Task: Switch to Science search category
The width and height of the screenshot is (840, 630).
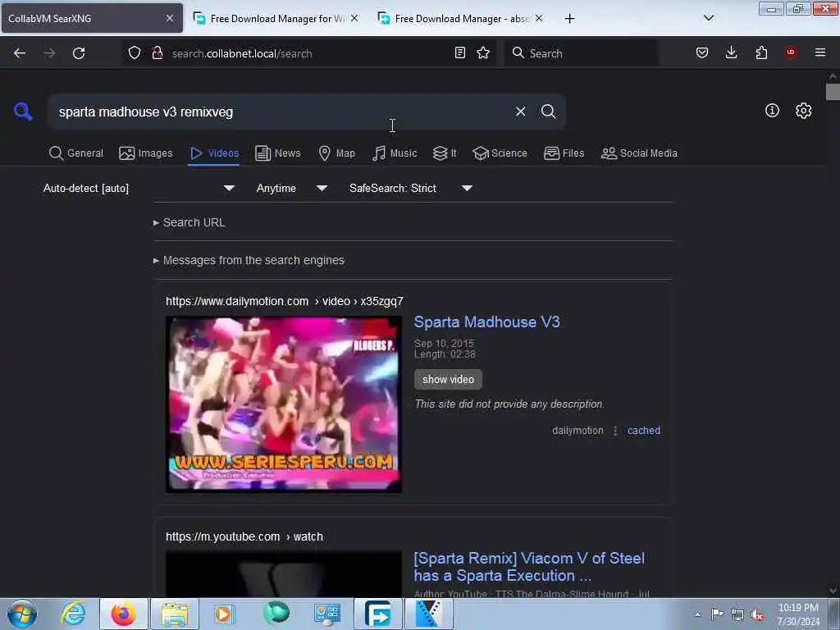Action: click(x=500, y=153)
